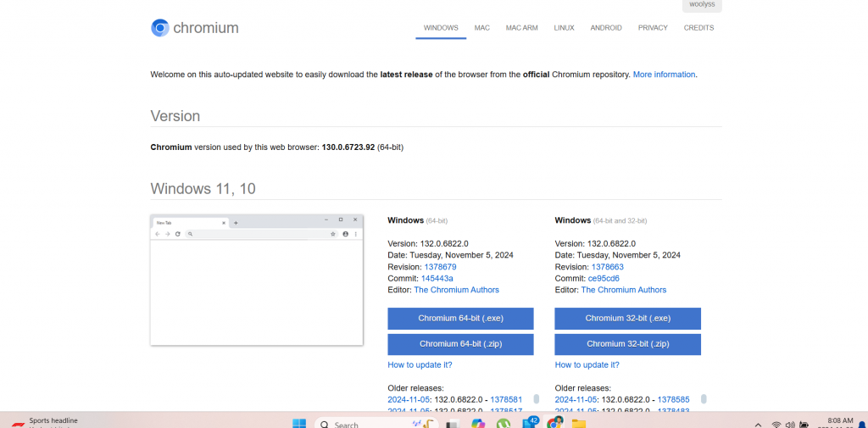Open The Chromium Authors link under 64-bit
Image resolution: width=868 pixels, height=428 pixels.
click(x=456, y=290)
